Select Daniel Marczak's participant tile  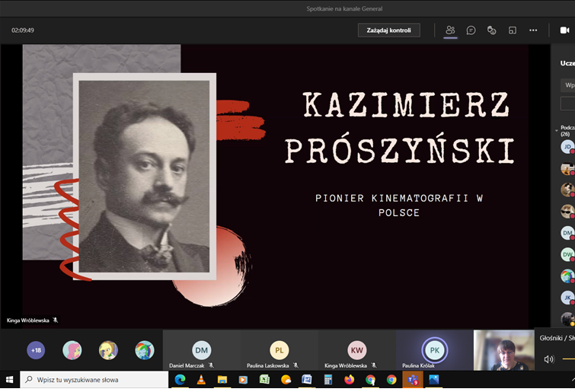[x=201, y=350]
